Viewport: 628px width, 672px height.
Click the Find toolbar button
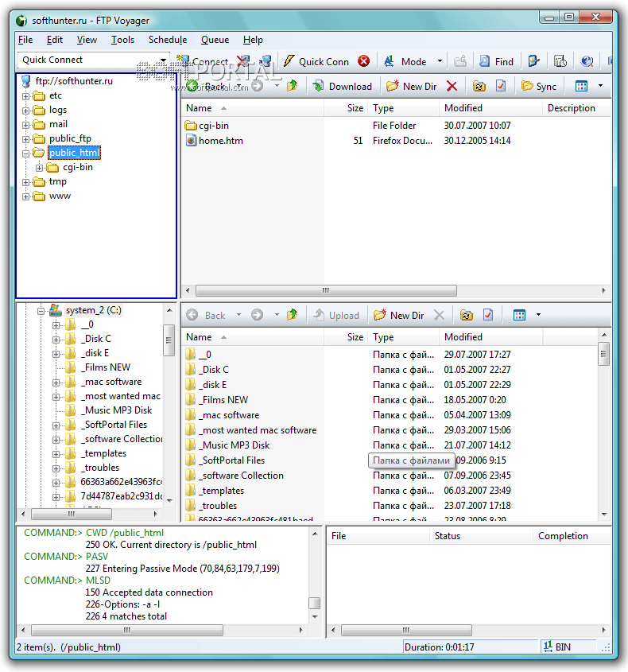pos(496,62)
